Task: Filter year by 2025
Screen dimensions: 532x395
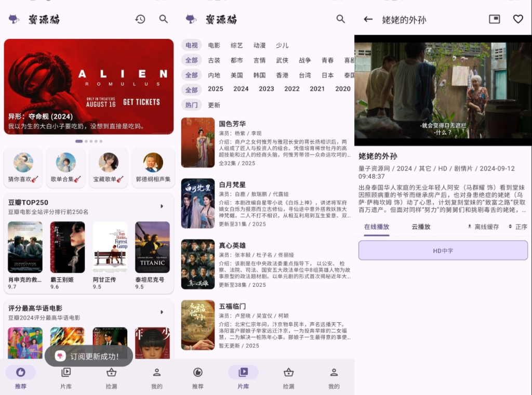Action: click(x=216, y=88)
